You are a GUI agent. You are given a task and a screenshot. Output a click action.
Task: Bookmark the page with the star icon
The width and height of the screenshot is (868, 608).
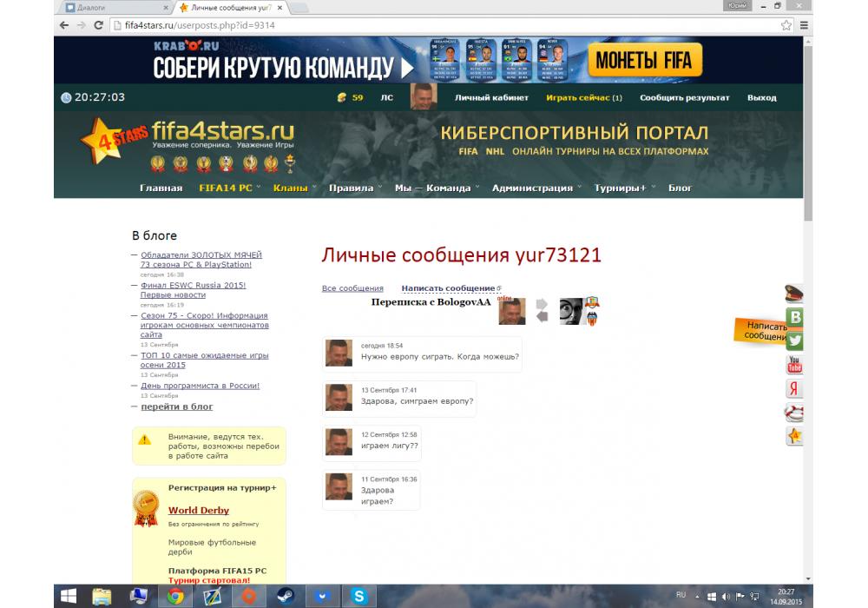pyautogui.click(x=786, y=25)
